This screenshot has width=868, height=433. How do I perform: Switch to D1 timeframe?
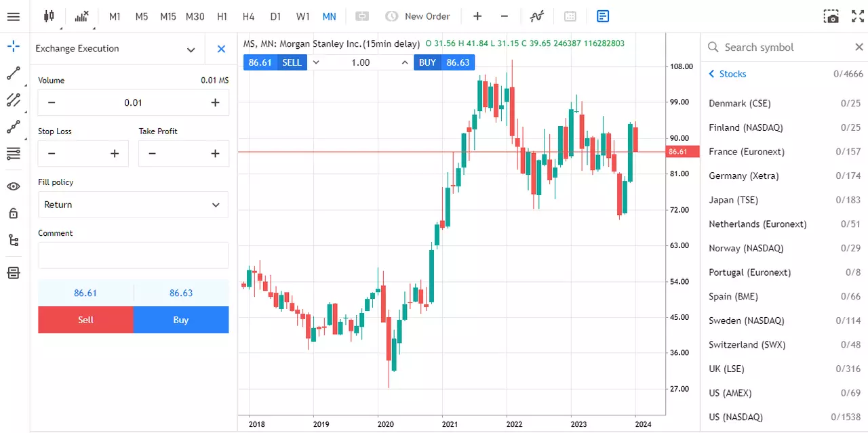275,16
